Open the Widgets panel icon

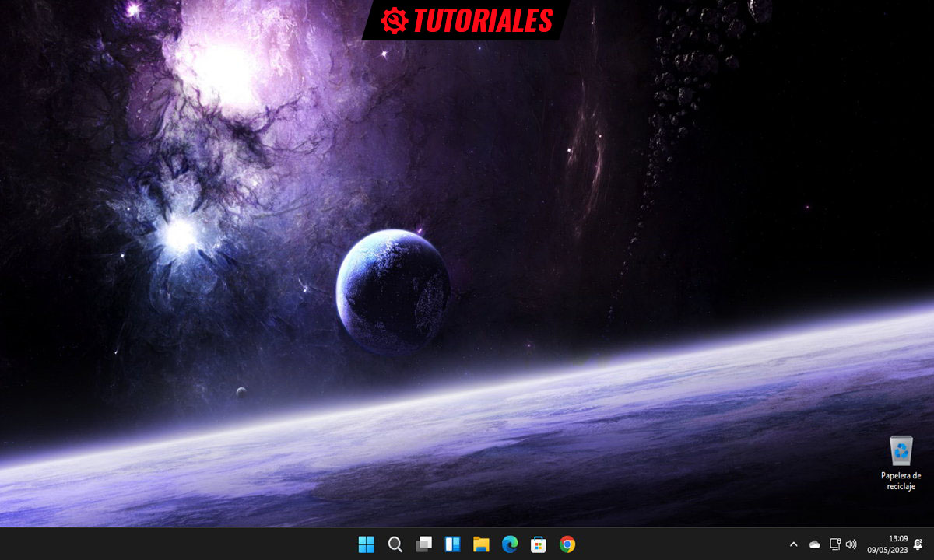pos(452,544)
